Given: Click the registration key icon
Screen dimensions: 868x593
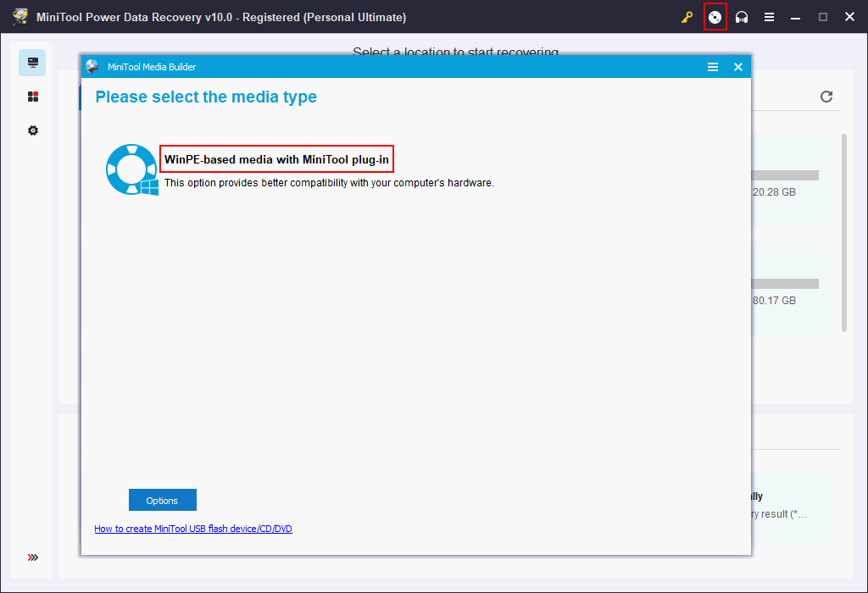Looking at the screenshot, I should click(x=687, y=17).
